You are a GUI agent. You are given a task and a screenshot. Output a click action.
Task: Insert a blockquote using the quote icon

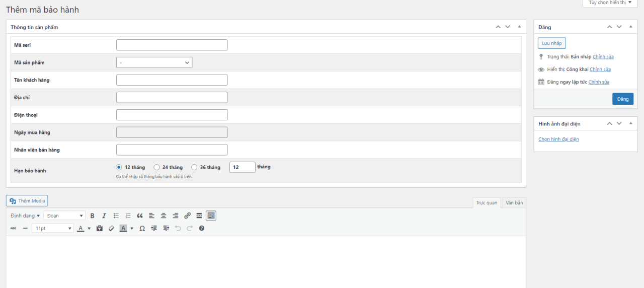pos(140,215)
